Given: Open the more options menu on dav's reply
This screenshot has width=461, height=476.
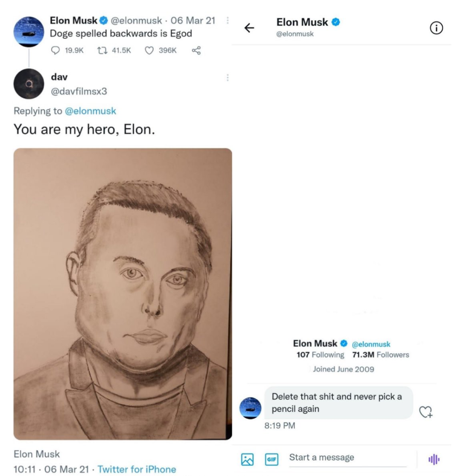Looking at the screenshot, I should pos(228,78).
